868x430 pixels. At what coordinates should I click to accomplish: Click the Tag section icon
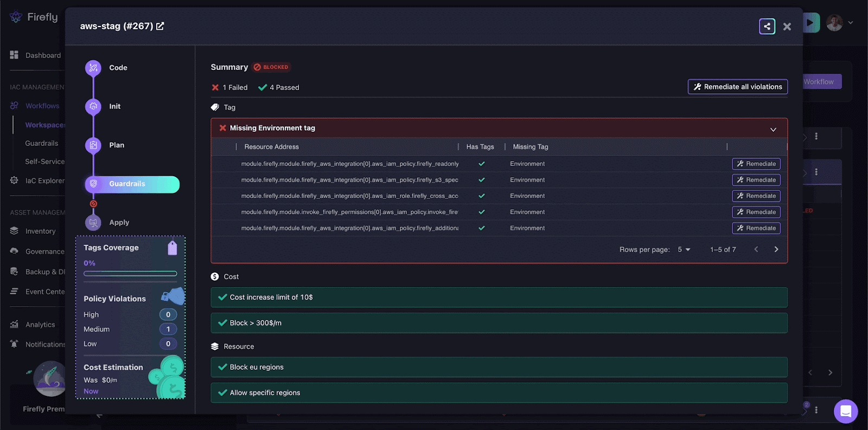[x=215, y=107]
